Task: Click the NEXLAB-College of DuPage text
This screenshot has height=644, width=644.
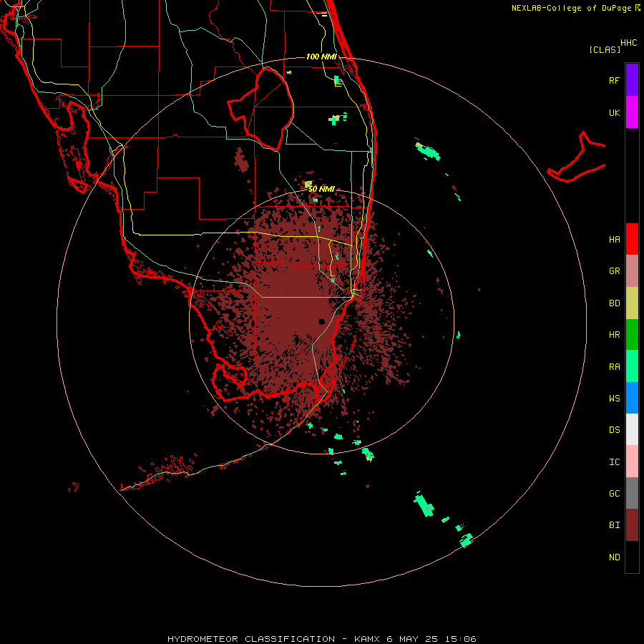Action: (572, 8)
